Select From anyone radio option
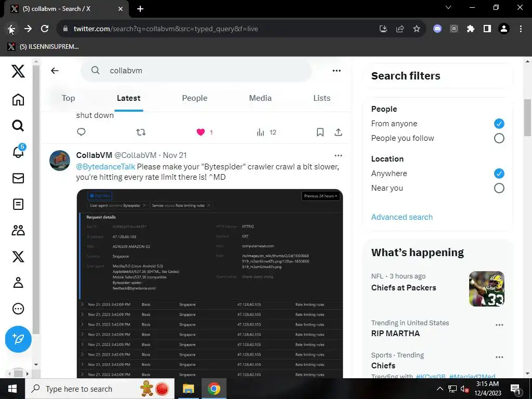The height and width of the screenshot is (399, 532). 499,124
